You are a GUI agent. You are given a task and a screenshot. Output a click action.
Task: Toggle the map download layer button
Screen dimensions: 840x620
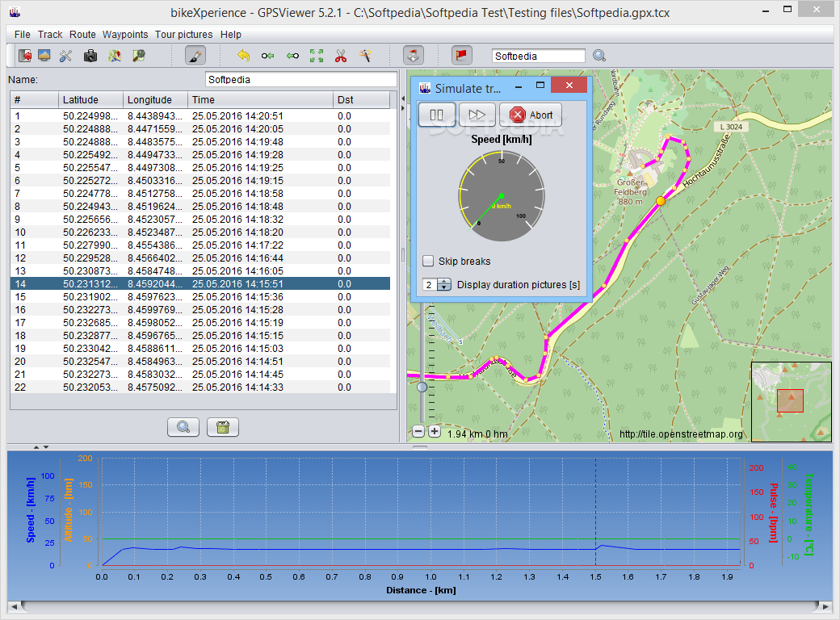tap(413, 56)
